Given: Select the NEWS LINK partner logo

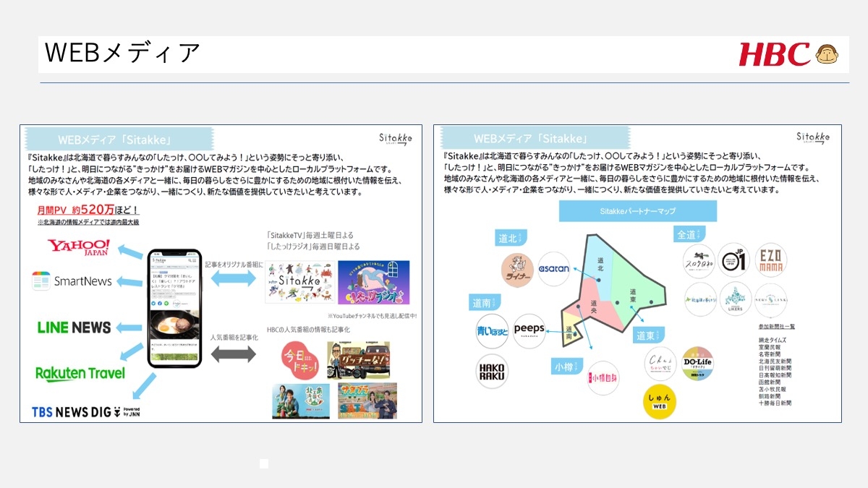Looking at the screenshot, I should [x=770, y=299].
